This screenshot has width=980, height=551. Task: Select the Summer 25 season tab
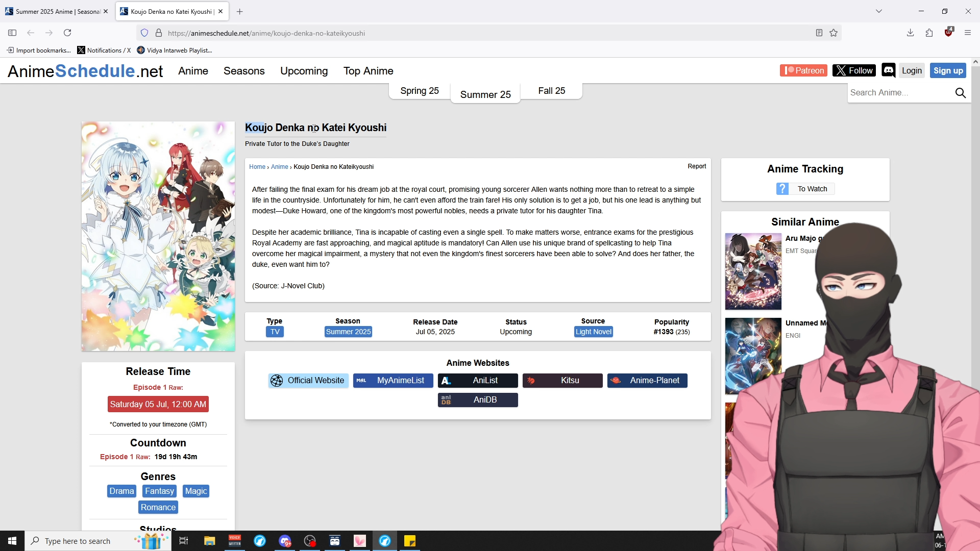tap(485, 94)
